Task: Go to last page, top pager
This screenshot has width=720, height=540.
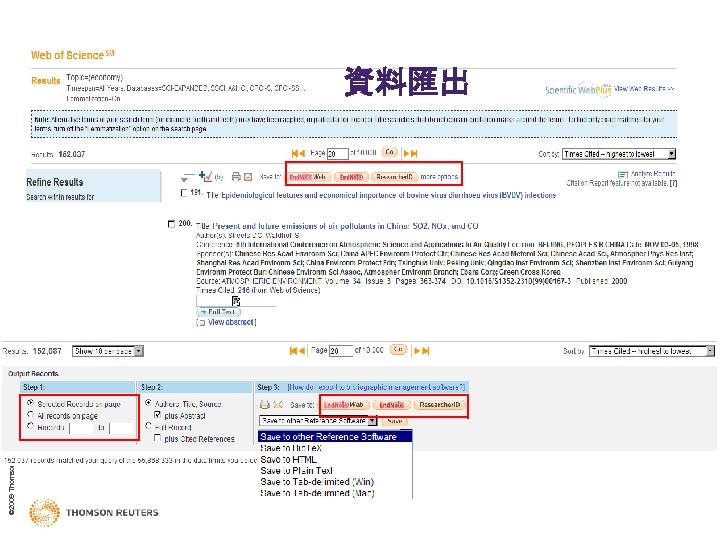Action: (x=414, y=153)
